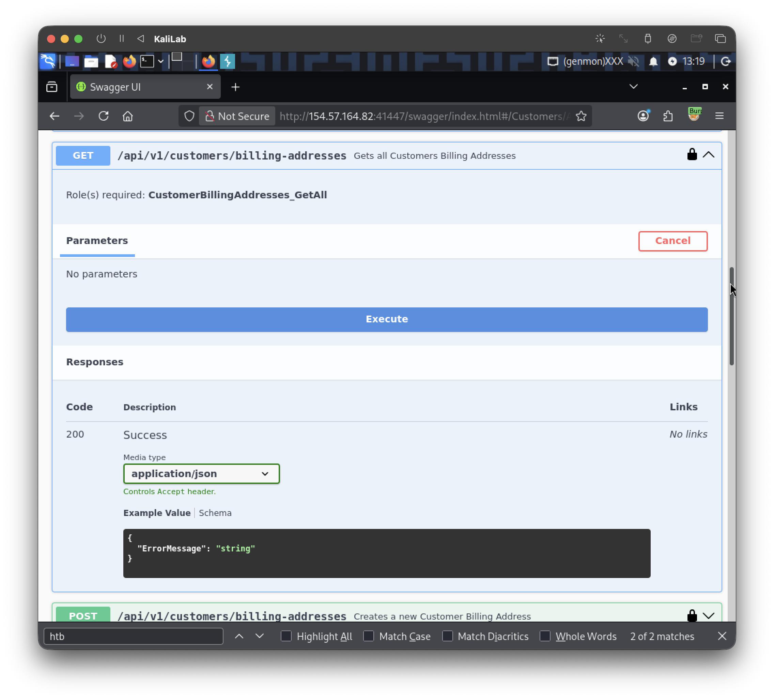
Task: Launch Firefox from the panel launcher
Action: (129, 61)
